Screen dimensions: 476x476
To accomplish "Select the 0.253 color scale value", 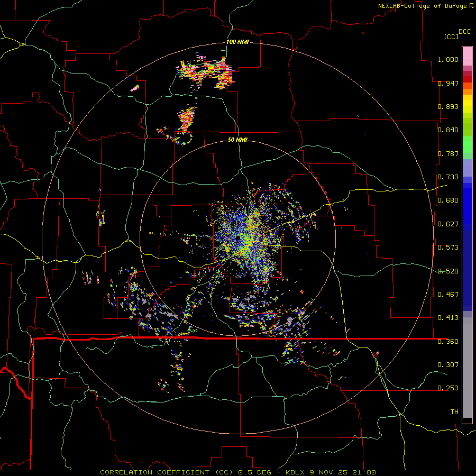I will pyautogui.click(x=448, y=388).
